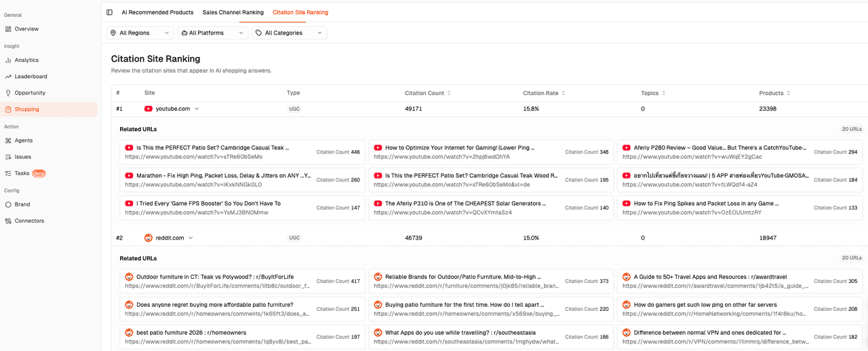This screenshot has height=351, width=868.
Task: Select Shopping in sidebar
Action: (49, 109)
